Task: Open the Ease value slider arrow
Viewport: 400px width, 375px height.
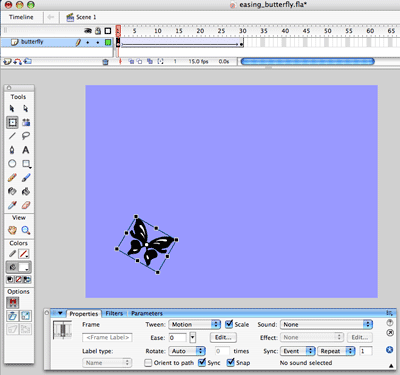Action: [192, 337]
